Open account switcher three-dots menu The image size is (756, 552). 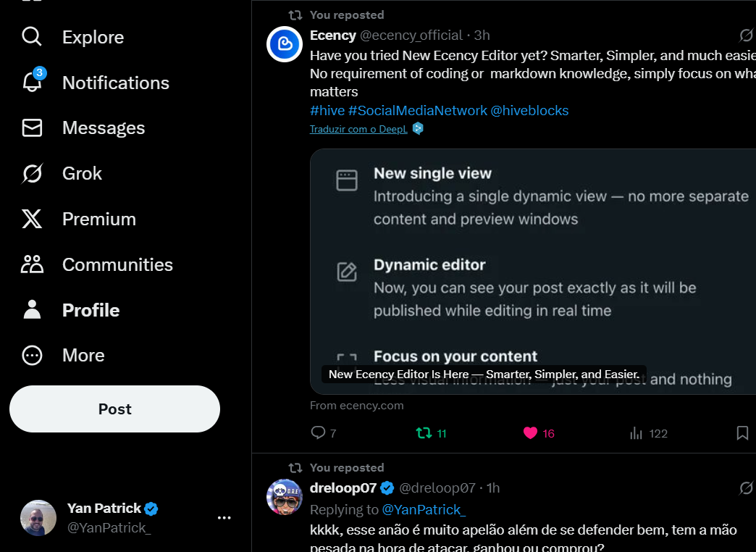[224, 518]
